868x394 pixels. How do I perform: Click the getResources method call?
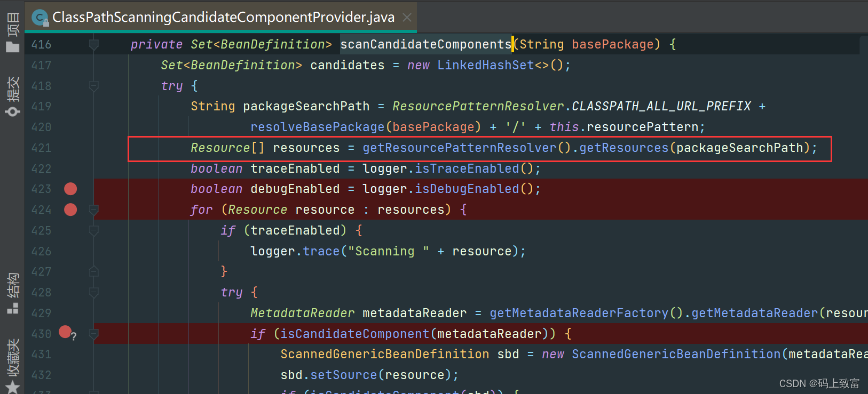point(624,148)
